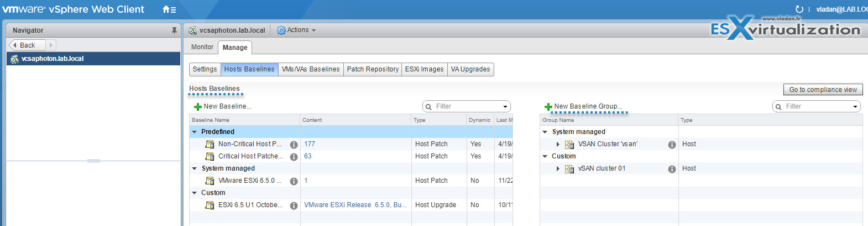Open the Patch Repository sub-tab

(373, 69)
